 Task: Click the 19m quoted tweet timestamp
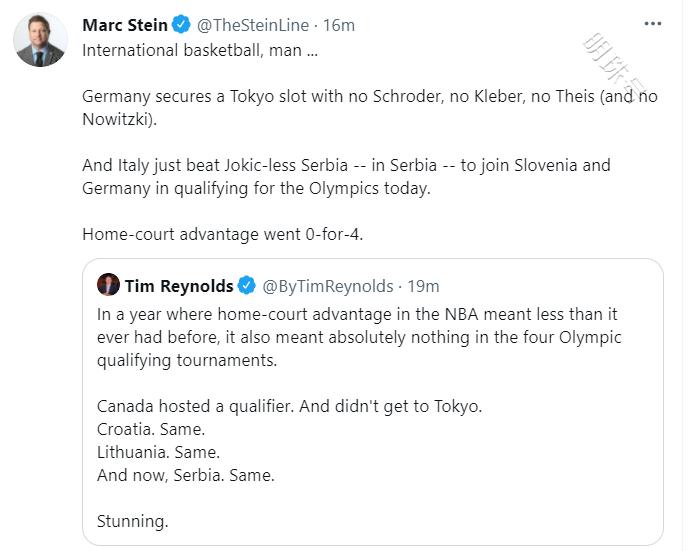click(x=423, y=287)
